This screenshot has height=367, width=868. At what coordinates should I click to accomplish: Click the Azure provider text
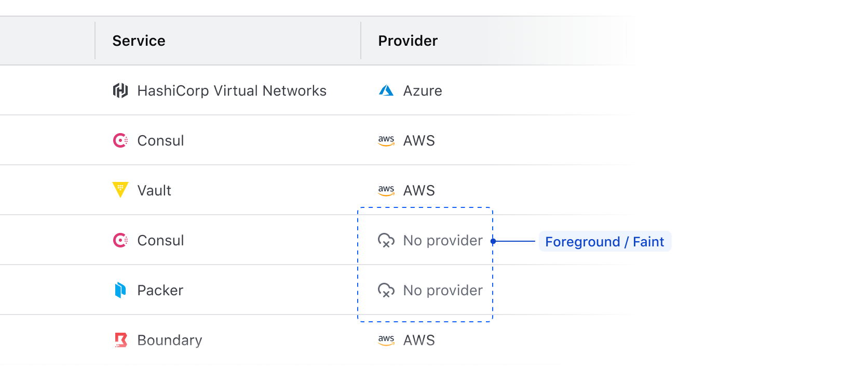[423, 91]
